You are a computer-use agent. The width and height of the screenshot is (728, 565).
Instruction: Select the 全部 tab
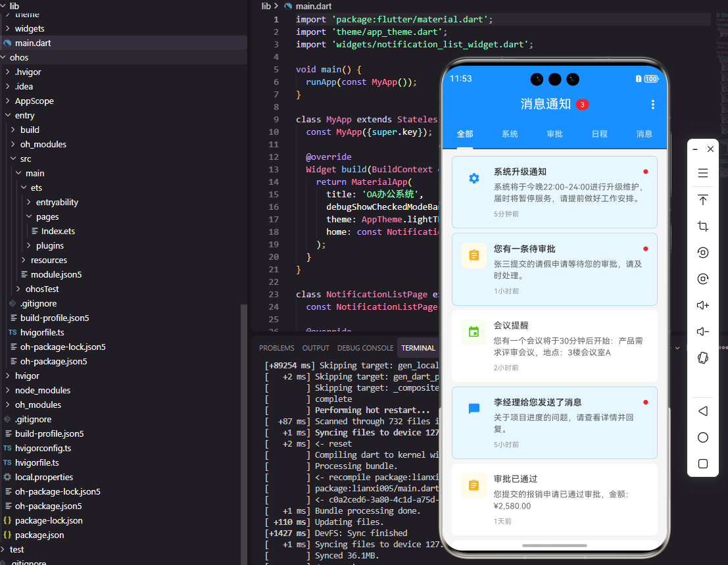coord(465,134)
